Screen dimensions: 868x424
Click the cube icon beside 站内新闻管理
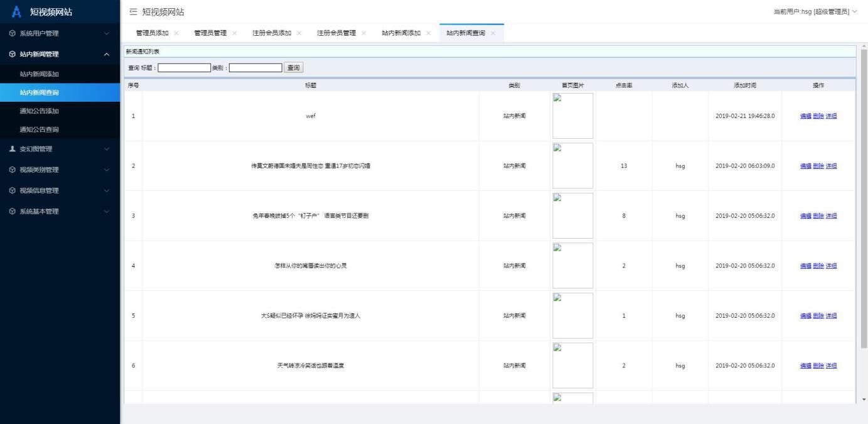[x=12, y=54]
